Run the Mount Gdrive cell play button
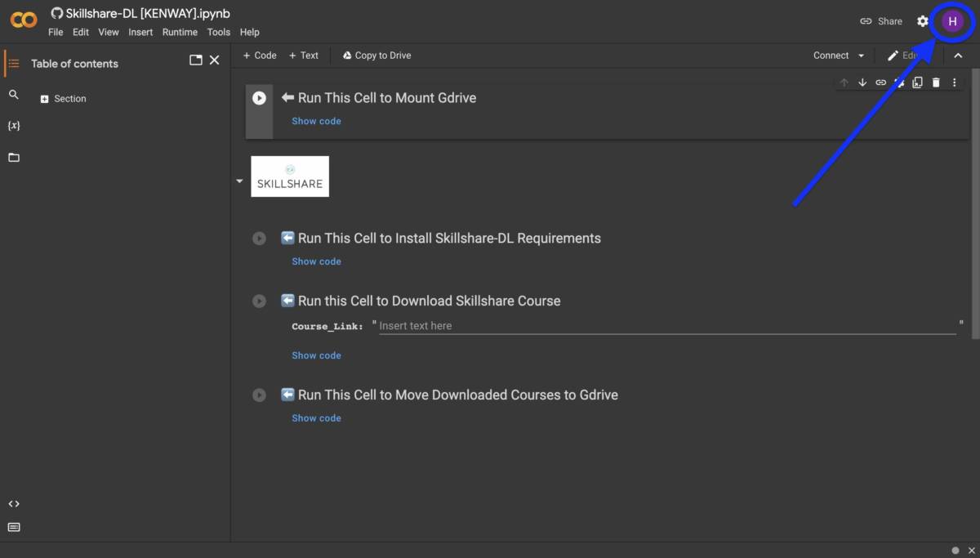The height and width of the screenshot is (558, 980). 259,98
